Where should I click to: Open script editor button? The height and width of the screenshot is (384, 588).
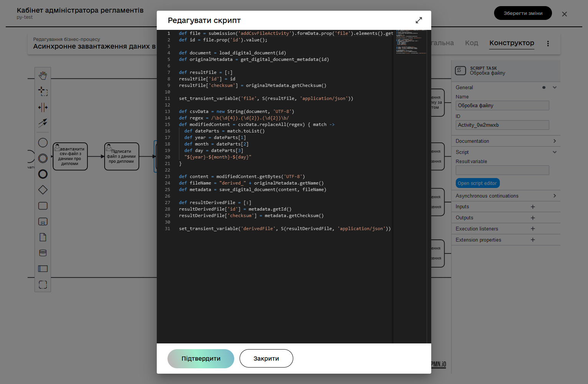tap(478, 183)
